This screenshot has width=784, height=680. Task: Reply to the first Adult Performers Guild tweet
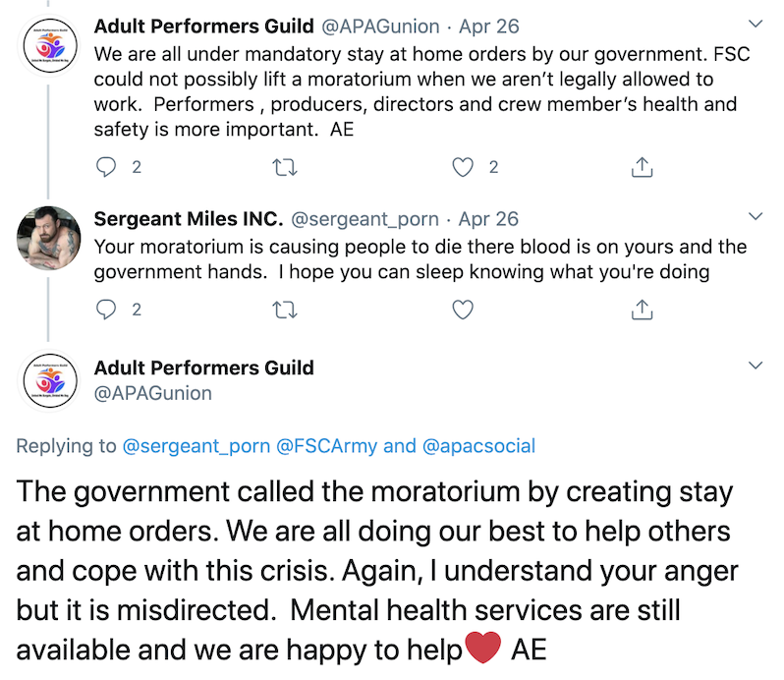point(108,167)
